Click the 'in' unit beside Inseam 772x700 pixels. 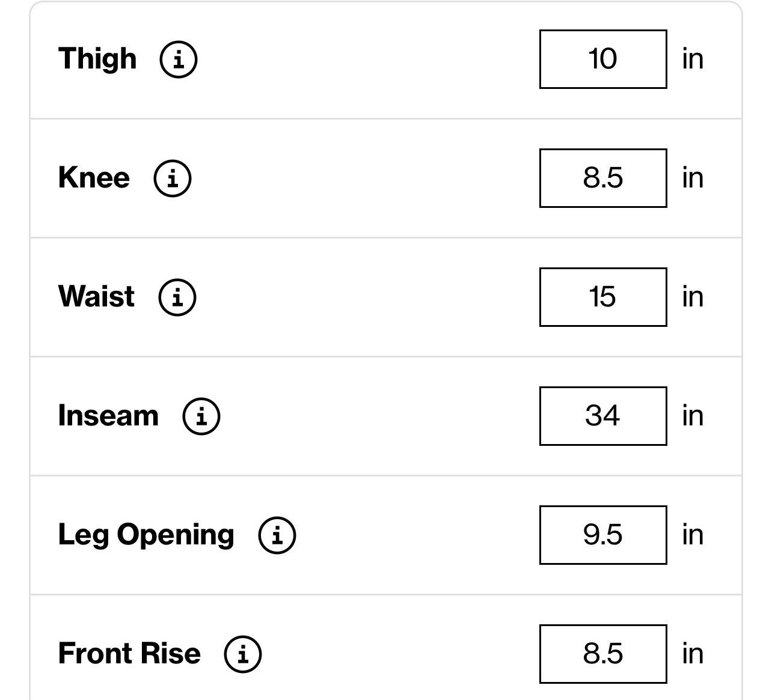tap(693, 416)
